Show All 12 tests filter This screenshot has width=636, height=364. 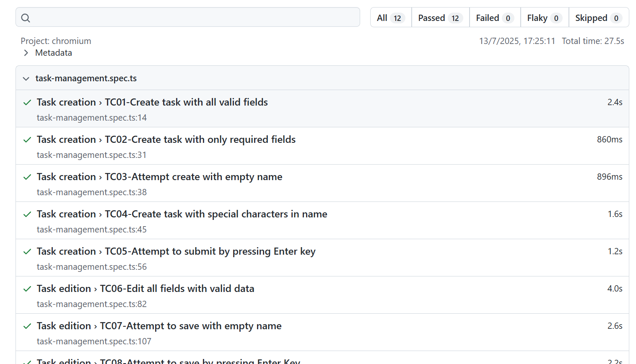(x=391, y=18)
